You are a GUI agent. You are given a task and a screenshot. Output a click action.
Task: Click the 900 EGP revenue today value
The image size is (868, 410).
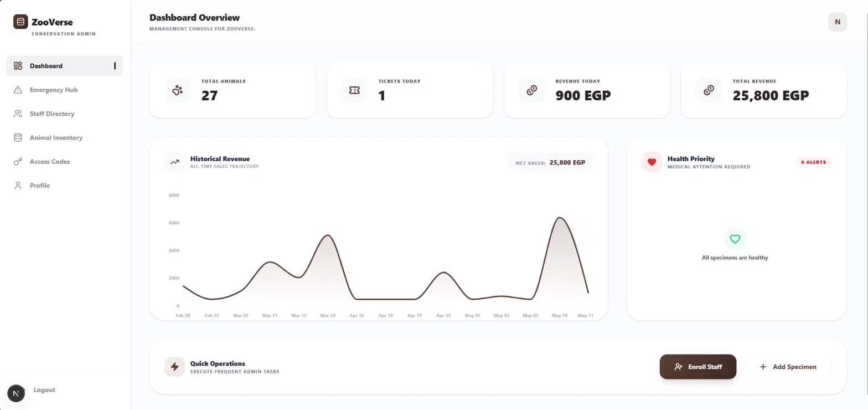pos(583,96)
